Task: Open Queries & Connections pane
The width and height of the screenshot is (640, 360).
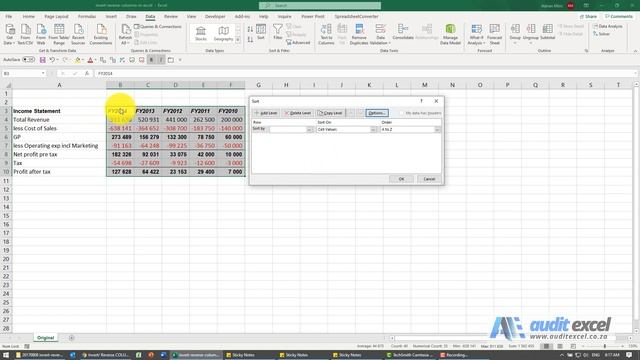Action: coord(158,27)
